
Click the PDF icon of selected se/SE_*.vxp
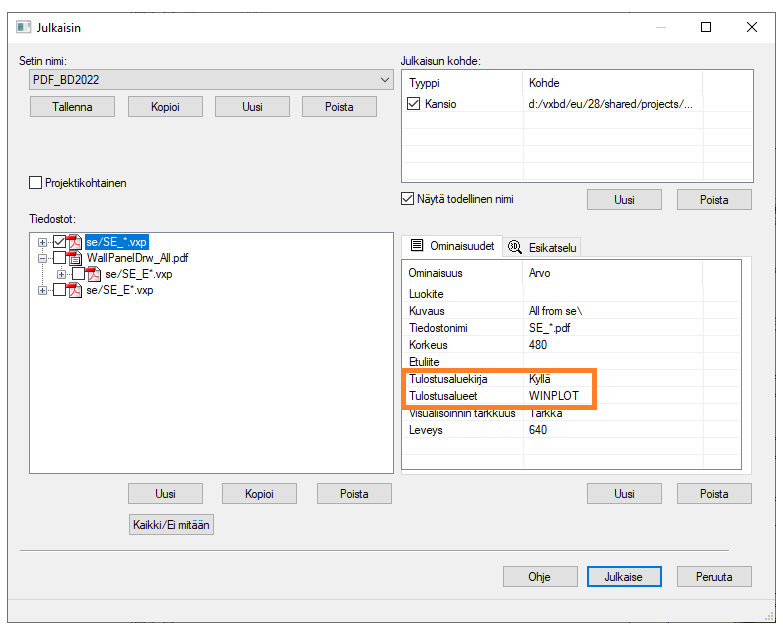point(75,242)
